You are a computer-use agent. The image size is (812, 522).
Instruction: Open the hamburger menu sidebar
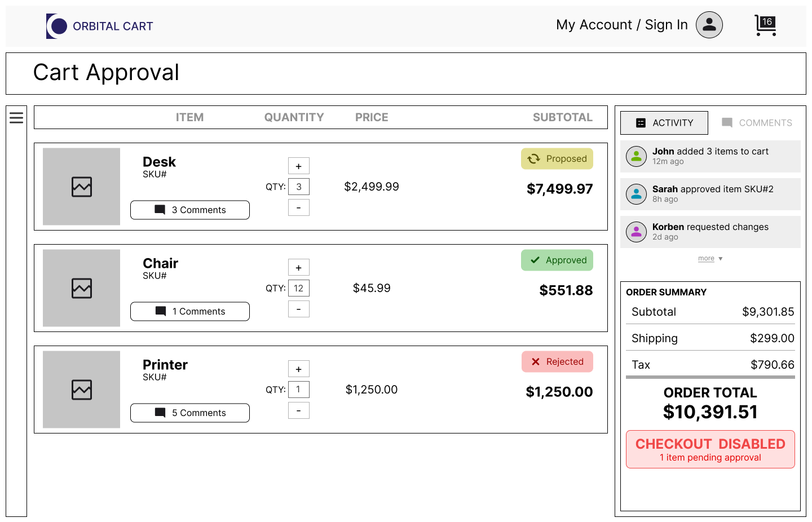[x=16, y=117]
